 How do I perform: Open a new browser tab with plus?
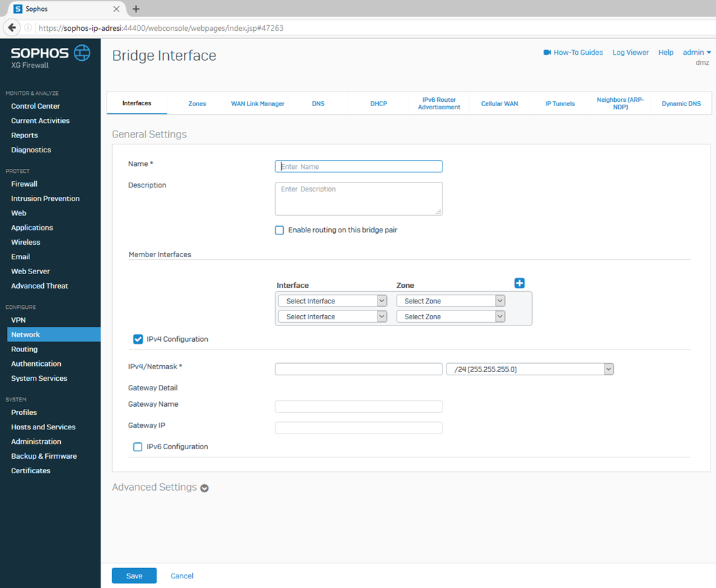135,9
